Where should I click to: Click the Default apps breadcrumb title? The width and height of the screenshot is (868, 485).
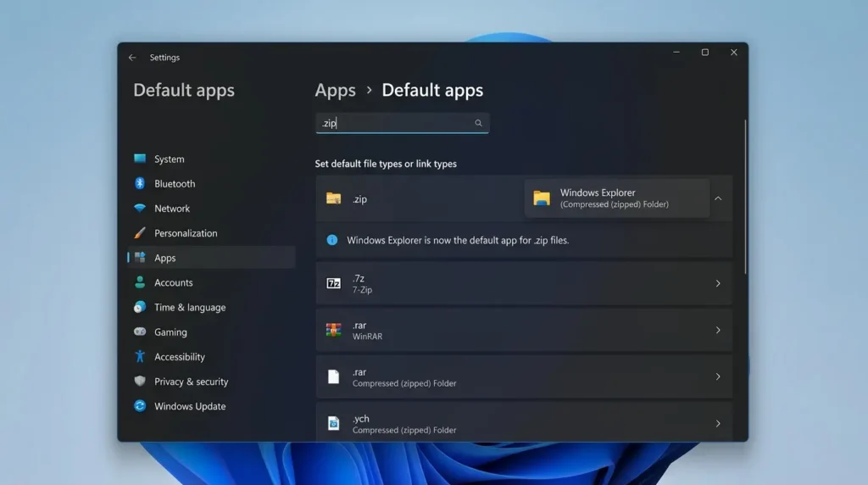(x=432, y=90)
